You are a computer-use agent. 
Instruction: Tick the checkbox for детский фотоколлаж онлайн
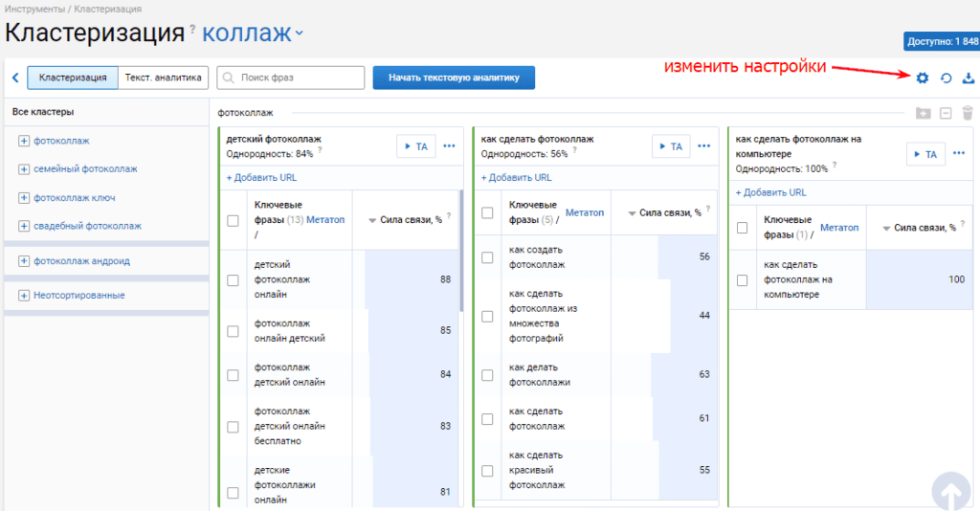[x=233, y=279]
